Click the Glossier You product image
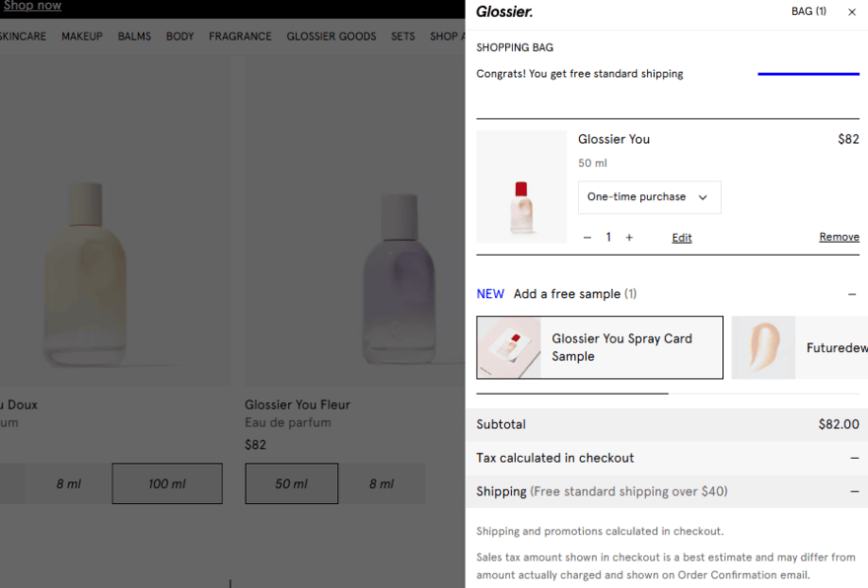The image size is (868, 588). tap(521, 186)
